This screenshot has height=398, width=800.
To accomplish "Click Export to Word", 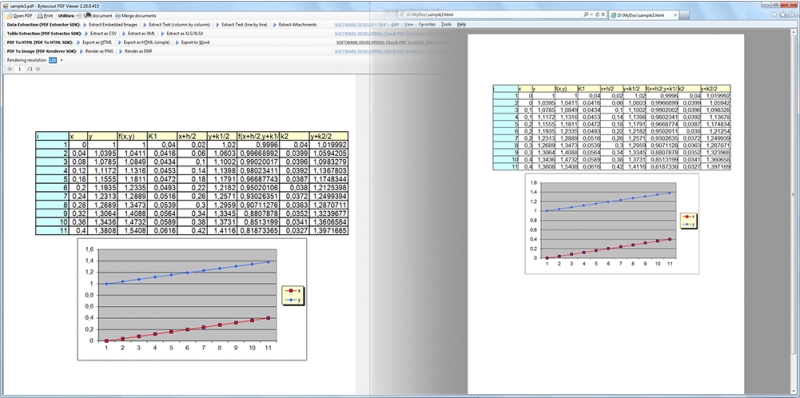I will [x=192, y=42].
